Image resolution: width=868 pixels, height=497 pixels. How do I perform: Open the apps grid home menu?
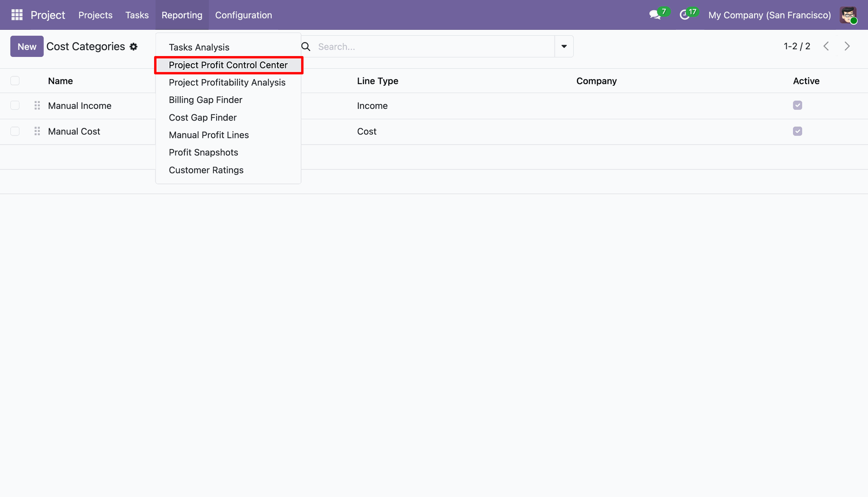tap(17, 15)
